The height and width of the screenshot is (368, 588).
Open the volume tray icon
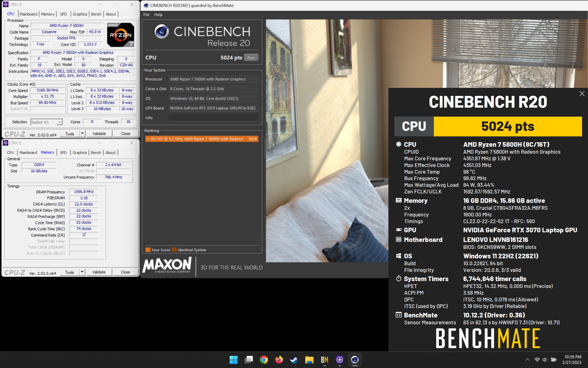click(545, 359)
